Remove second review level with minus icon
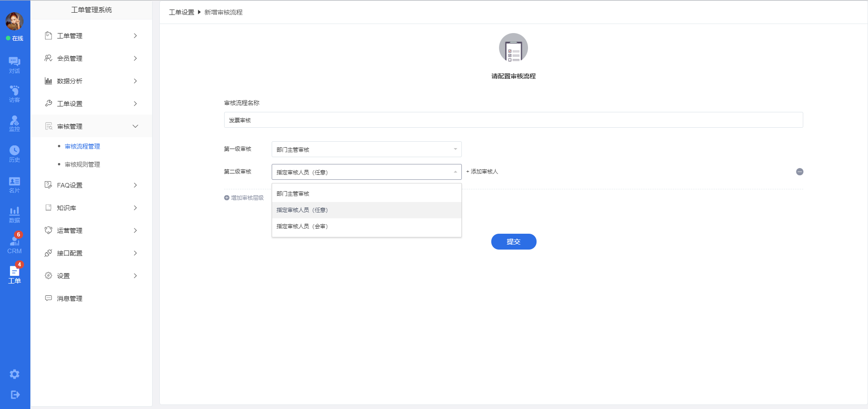 pos(800,172)
